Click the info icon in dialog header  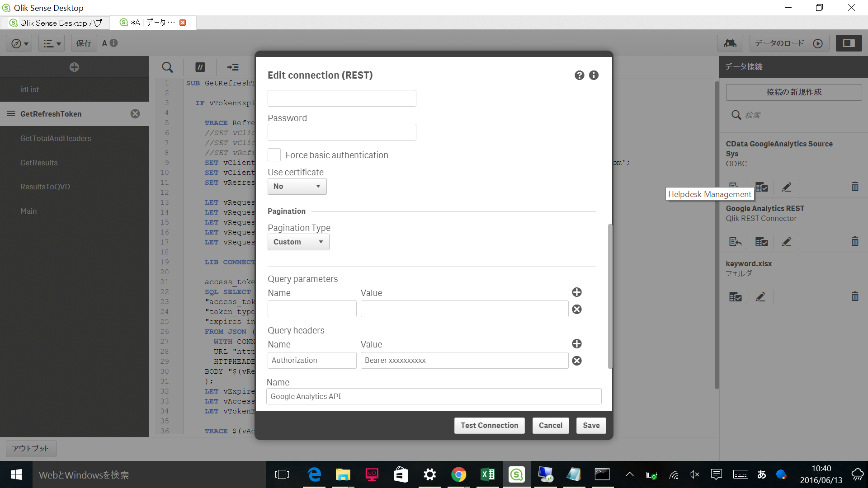594,75
